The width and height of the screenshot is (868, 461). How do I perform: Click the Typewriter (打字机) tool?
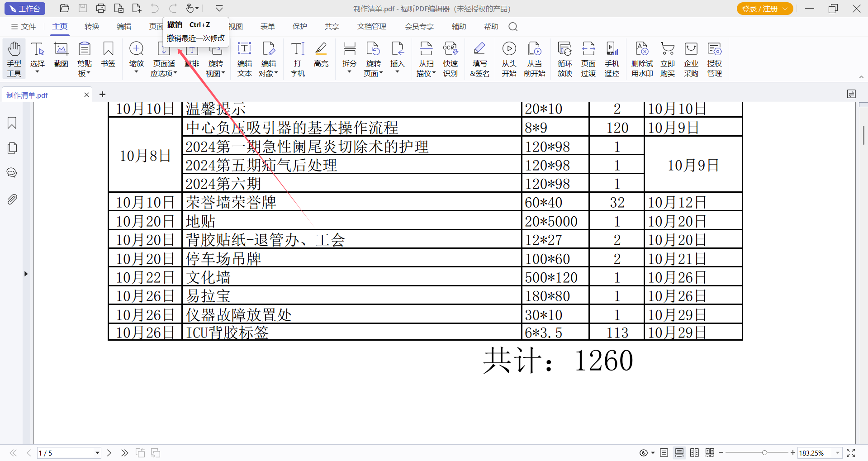tap(298, 59)
